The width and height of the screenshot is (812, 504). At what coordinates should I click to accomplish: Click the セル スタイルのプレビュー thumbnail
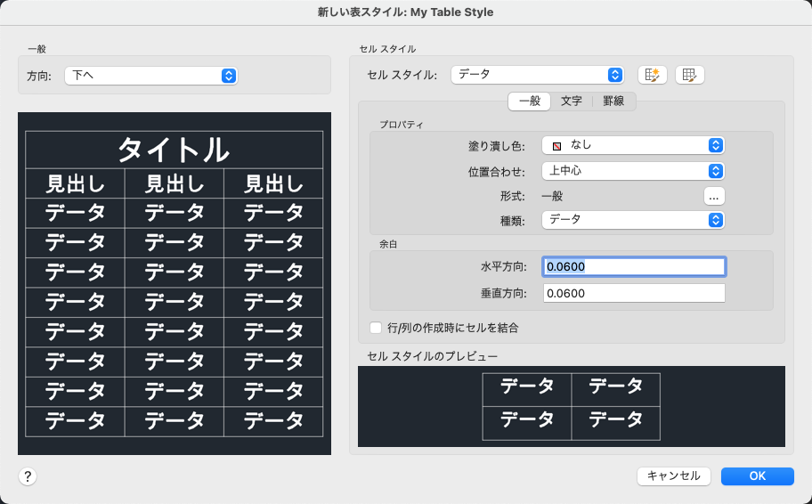[x=572, y=407]
